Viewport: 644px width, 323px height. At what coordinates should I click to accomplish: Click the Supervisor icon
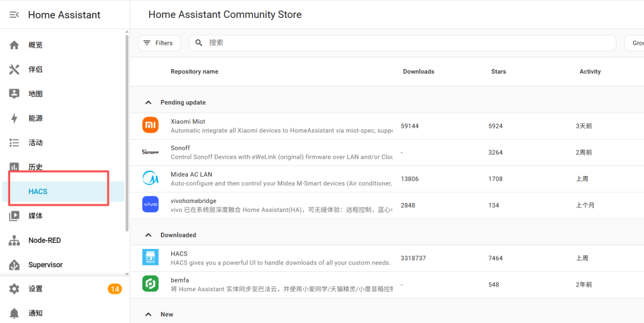click(14, 264)
